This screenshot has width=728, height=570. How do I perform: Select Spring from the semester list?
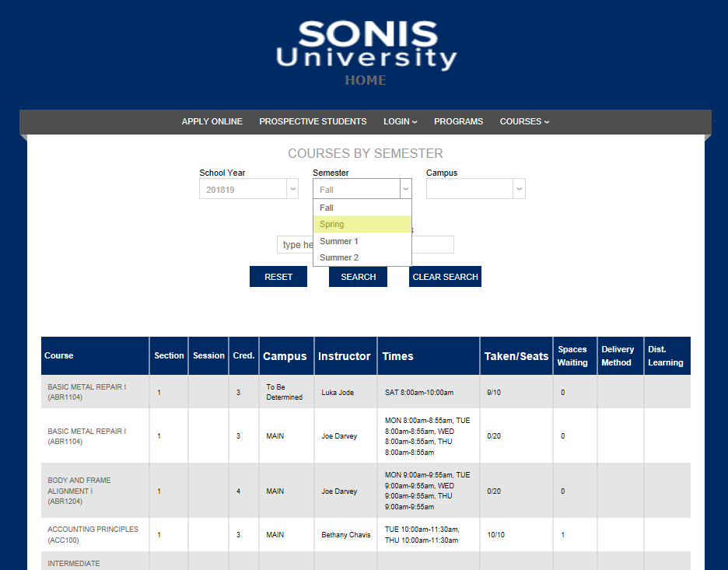(x=362, y=224)
